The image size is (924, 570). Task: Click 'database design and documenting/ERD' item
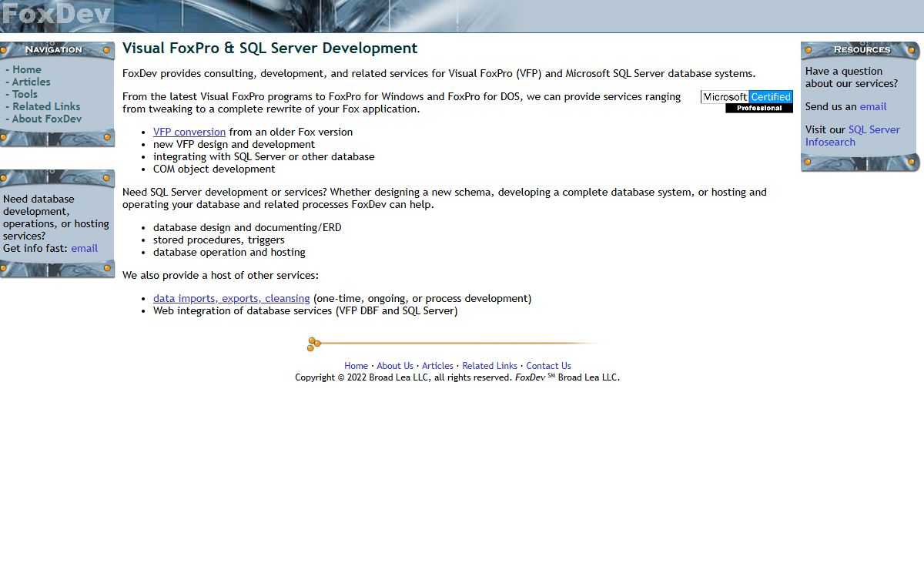tap(247, 227)
